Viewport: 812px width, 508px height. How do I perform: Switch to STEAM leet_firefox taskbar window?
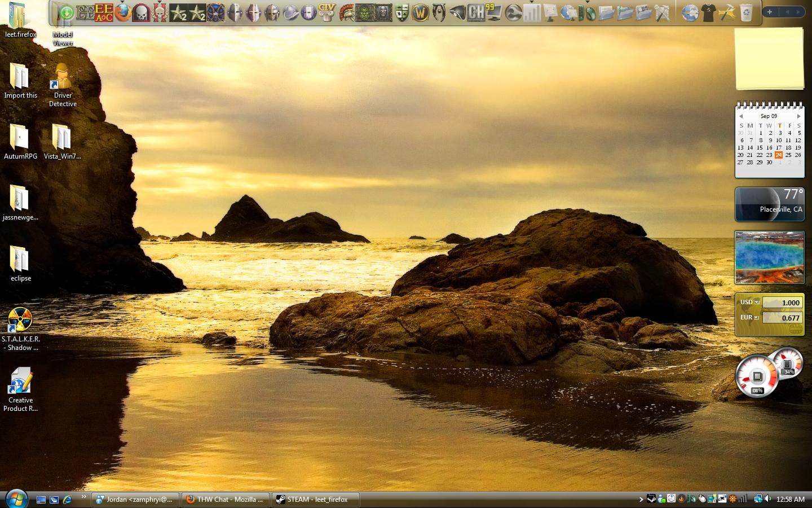(316, 499)
